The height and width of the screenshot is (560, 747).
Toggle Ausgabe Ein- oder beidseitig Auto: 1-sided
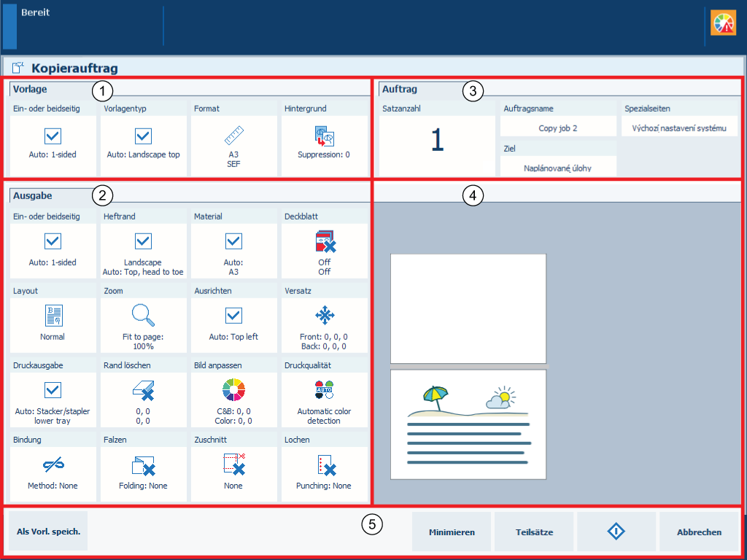(53, 241)
